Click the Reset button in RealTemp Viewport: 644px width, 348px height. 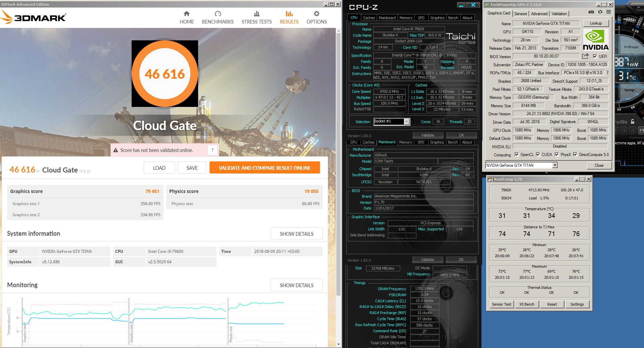(x=552, y=304)
